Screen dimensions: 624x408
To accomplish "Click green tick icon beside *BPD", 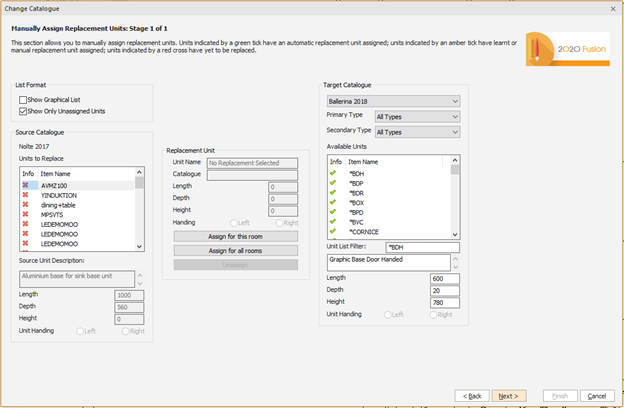I will point(333,212).
